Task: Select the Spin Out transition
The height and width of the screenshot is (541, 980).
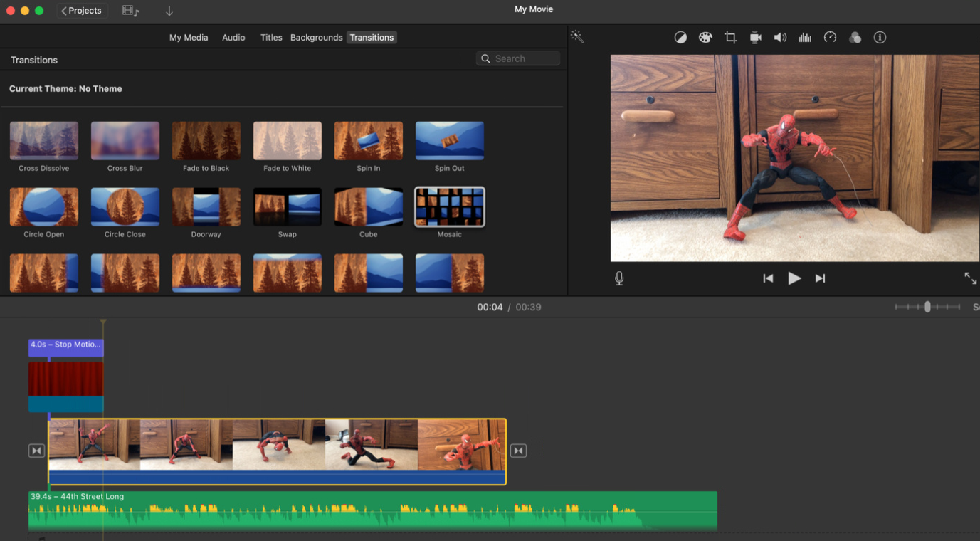Action: [x=450, y=141]
